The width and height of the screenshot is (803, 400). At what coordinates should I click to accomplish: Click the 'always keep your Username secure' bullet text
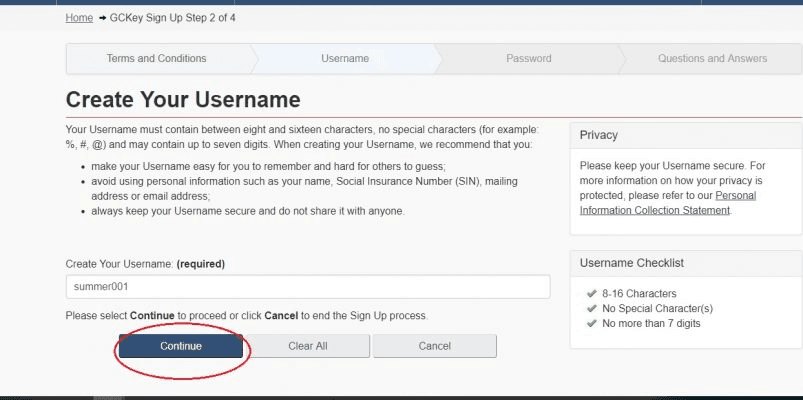(247, 211)
